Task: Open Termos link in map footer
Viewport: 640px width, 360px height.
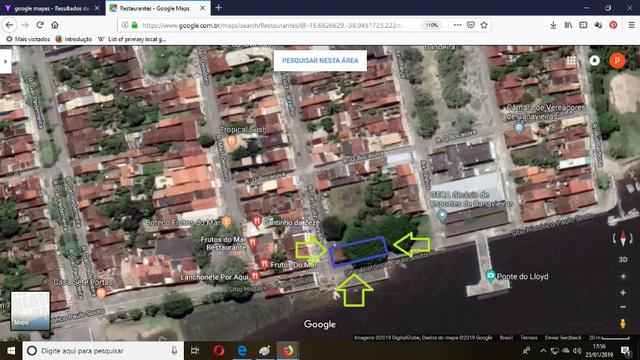Action: pyautogui.click(x=529, y=338)
